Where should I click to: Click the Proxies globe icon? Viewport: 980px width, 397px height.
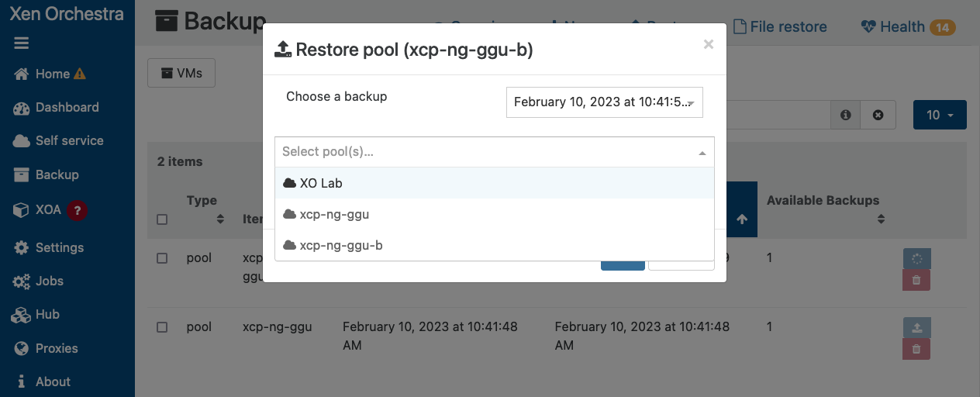22,348
